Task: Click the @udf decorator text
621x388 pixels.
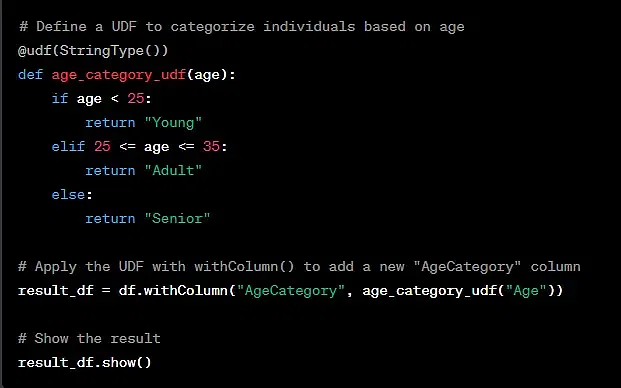Action: tap(34, 51)
